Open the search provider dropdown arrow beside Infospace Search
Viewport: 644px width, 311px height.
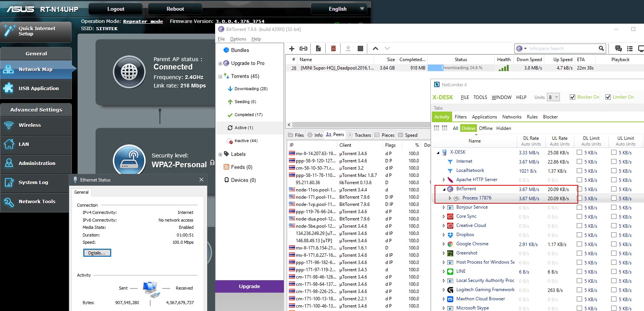(526, 49)
